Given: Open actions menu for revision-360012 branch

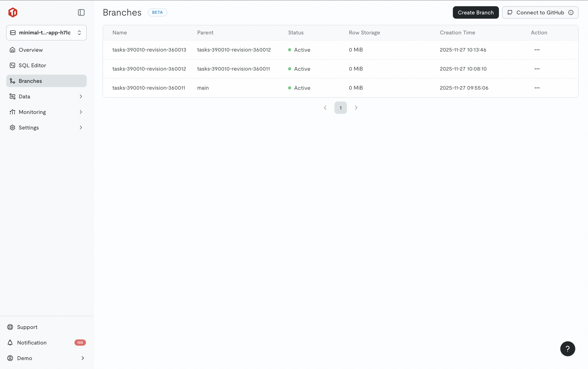Looking at the screenshot, I should coord(537,69).
